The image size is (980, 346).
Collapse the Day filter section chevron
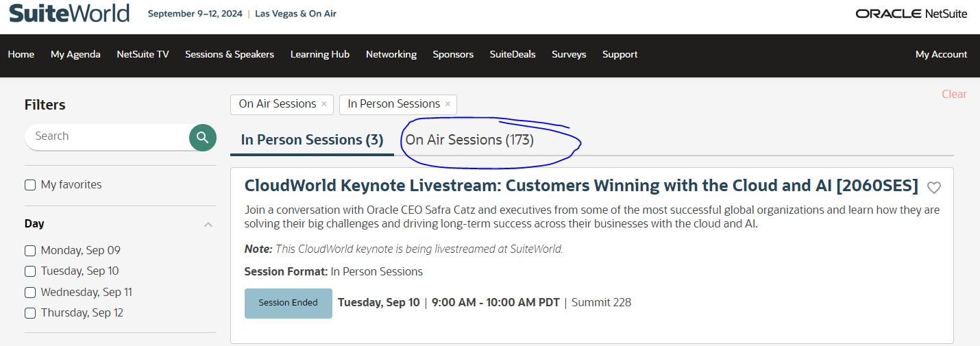click(208, 225)
